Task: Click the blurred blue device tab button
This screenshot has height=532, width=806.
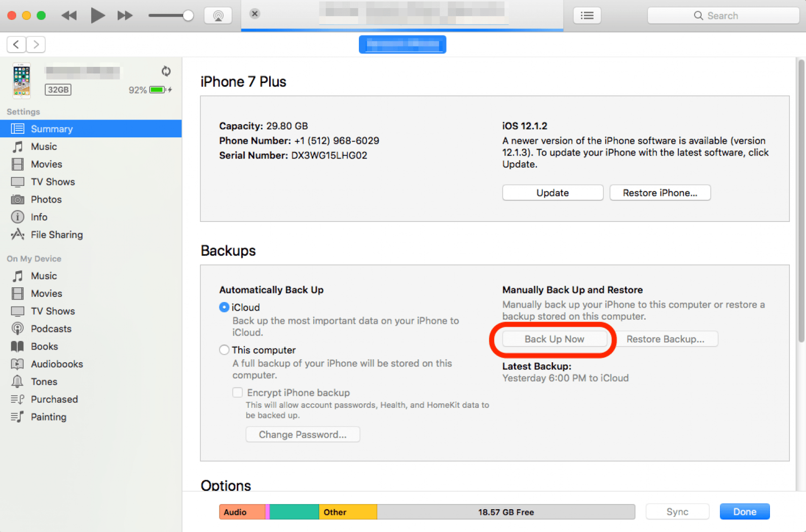Action: coord(402,45)
